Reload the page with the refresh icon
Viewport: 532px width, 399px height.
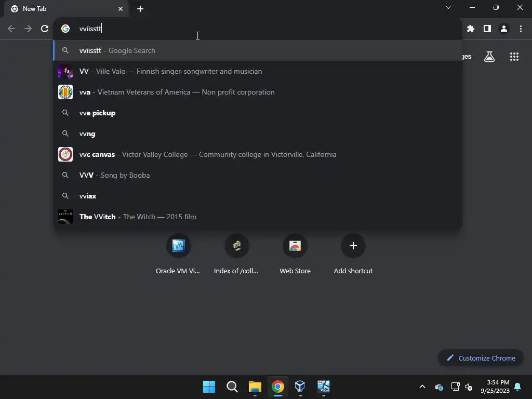tap(45, 29)
